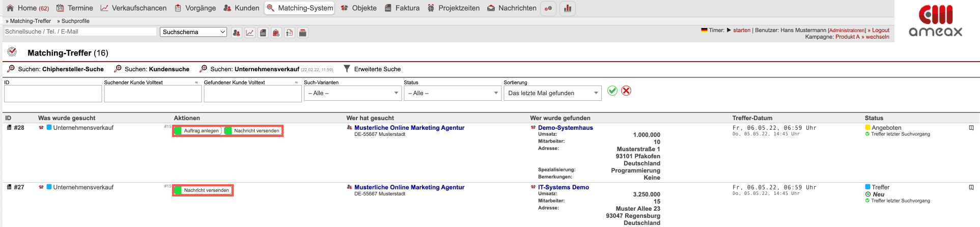Click the detail icon at right of row #28
Viewport: 980px width, 227px height.
[x=971, y=128]
